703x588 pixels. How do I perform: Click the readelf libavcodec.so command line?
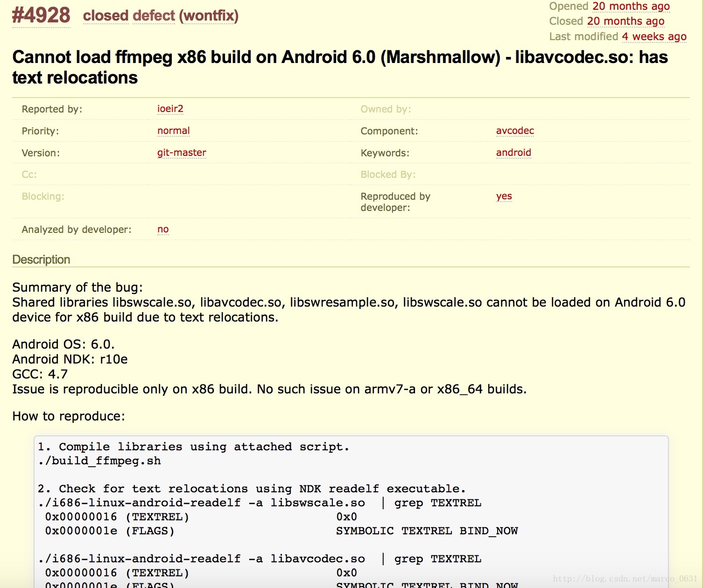260,559
